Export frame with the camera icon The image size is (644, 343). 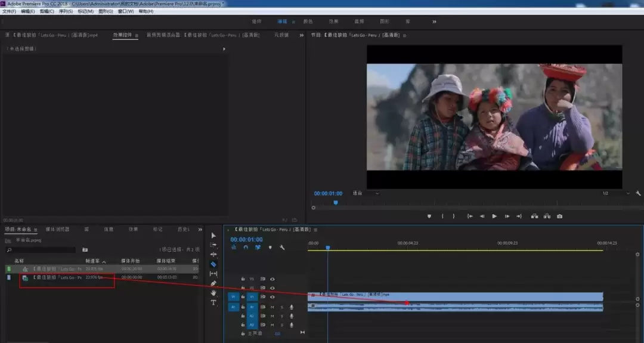point(559,216)
